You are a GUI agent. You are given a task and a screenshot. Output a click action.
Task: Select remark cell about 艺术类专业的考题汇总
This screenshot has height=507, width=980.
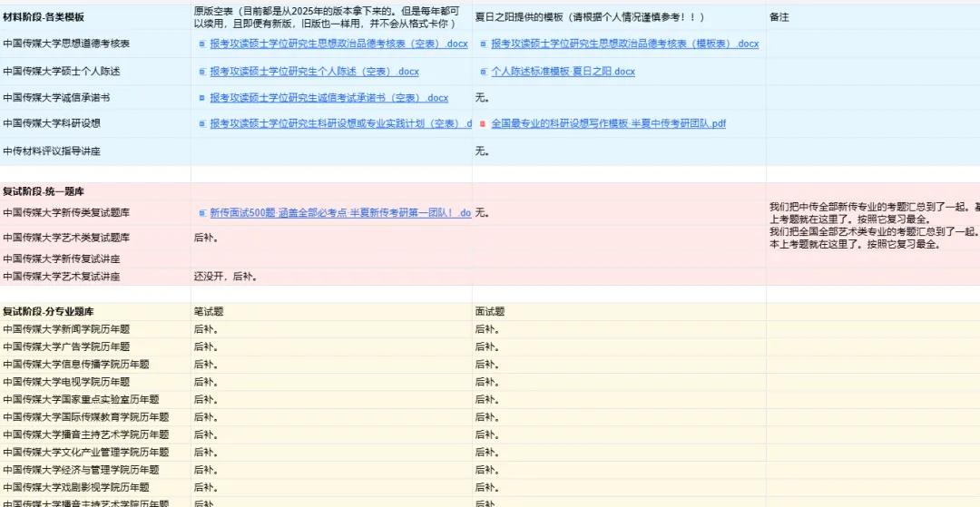point(873,238)
